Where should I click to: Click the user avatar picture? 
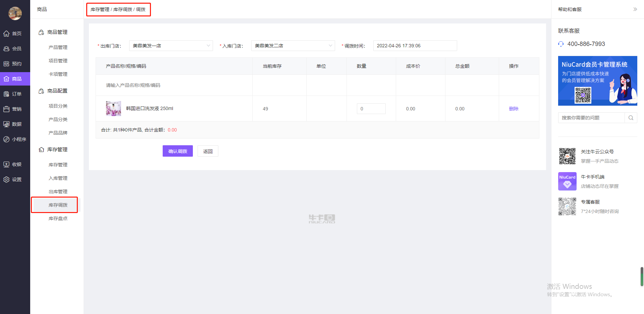[15, 13]
